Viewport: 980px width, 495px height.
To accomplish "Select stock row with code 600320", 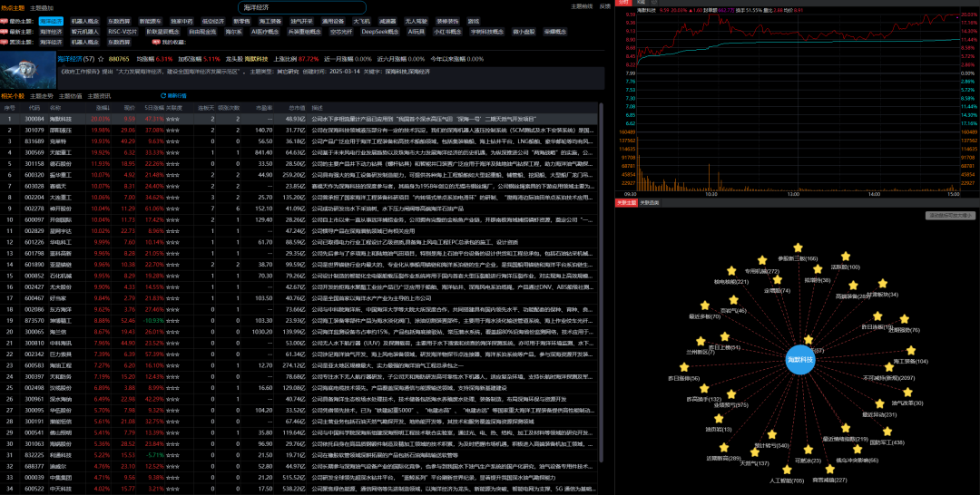I will tap(299, 175).
